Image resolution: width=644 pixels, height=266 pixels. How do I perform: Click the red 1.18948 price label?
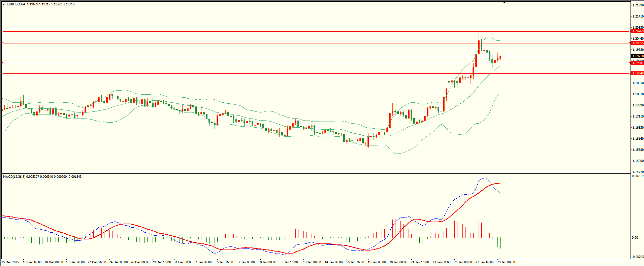click(x=638, y=73)
